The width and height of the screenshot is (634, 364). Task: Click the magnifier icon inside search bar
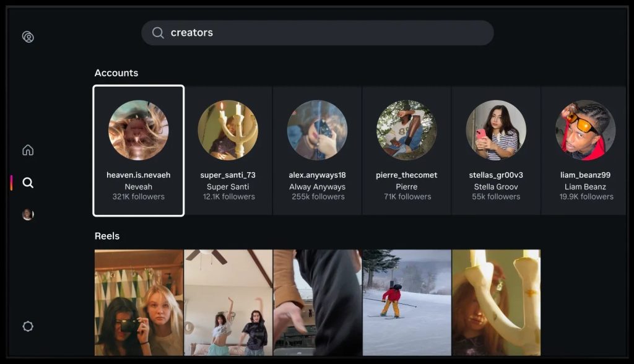pyautogui.click(x=158, y=33)
